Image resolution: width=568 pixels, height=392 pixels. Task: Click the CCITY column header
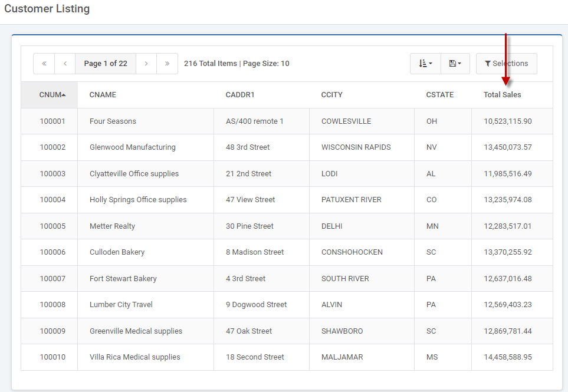point(331,95)
